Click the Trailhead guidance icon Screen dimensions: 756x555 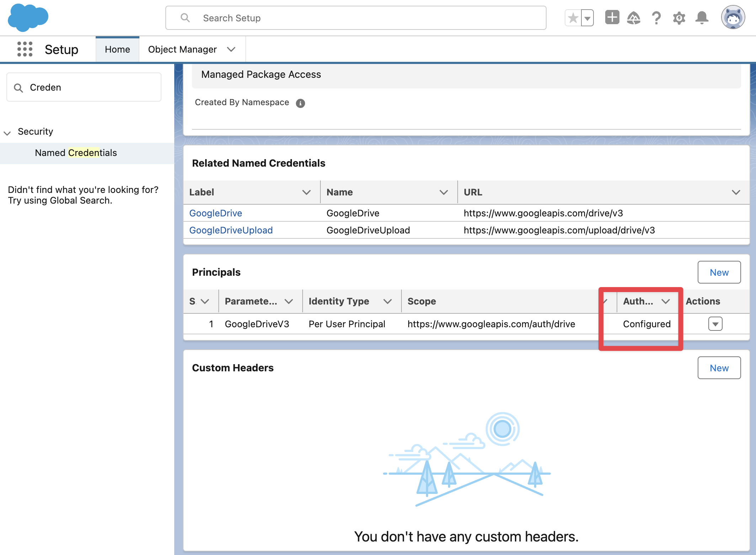click(634, 18)
